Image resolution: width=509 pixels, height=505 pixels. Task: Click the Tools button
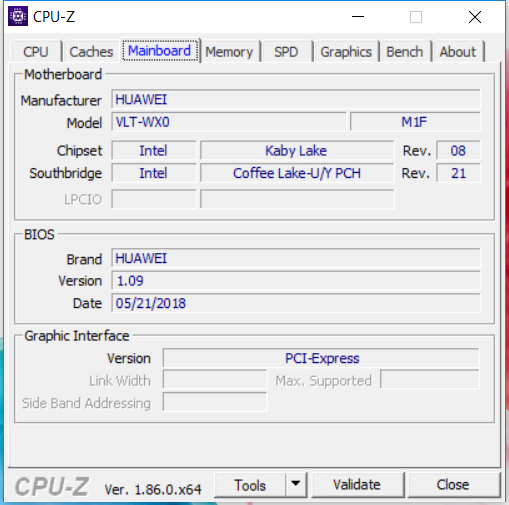[x=250, y=485]
